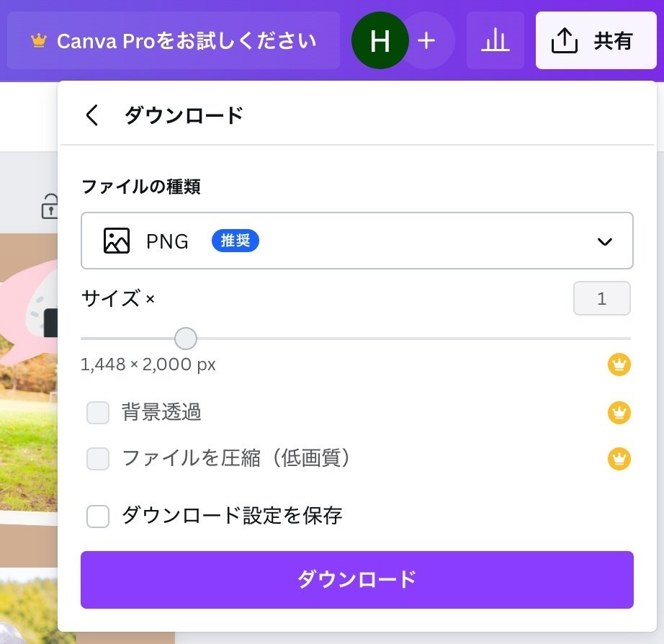Check ファイルを圧縮（低画質） option

click(98, 459)
